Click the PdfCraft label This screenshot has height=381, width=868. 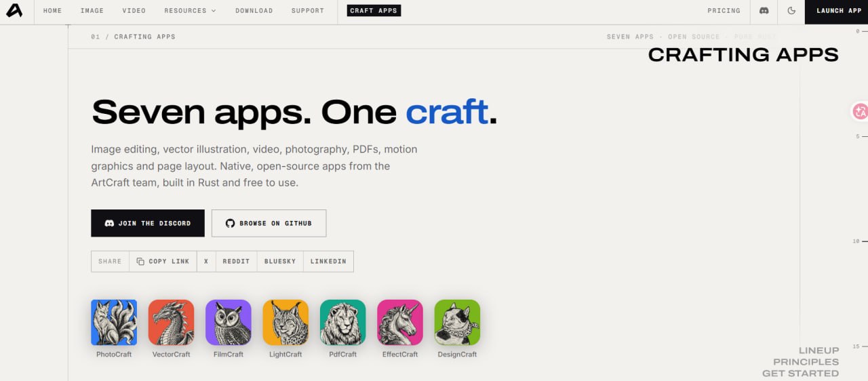(x=343, y=355)
